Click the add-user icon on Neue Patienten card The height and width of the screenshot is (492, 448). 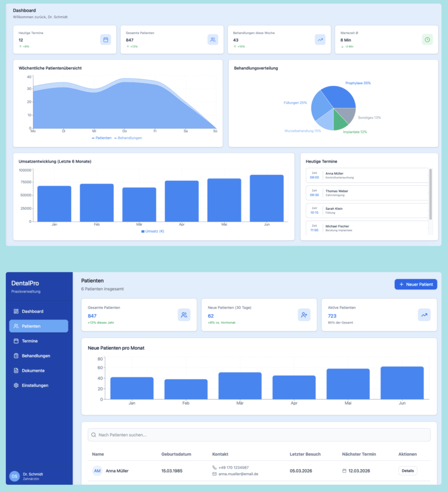pos(304,315)
